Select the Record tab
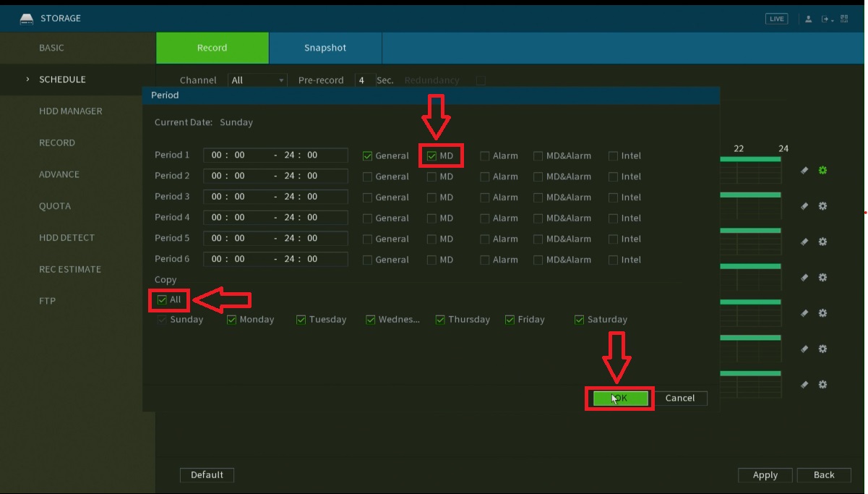The height and width of the screenshot is (494, 868). pos(212,48)
